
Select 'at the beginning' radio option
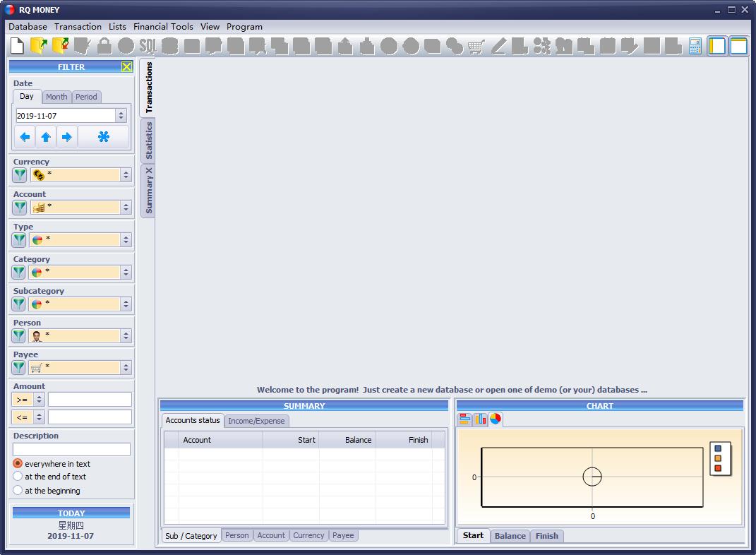coord(18,490)
